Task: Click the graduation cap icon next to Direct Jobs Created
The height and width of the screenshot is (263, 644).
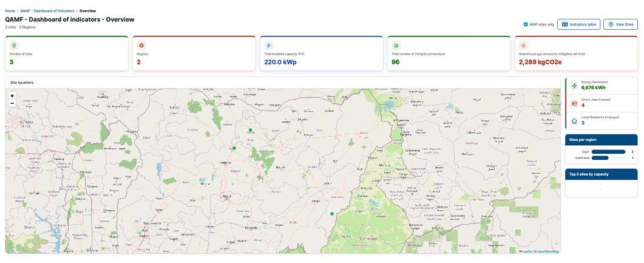Action: (x=574, y=103)
